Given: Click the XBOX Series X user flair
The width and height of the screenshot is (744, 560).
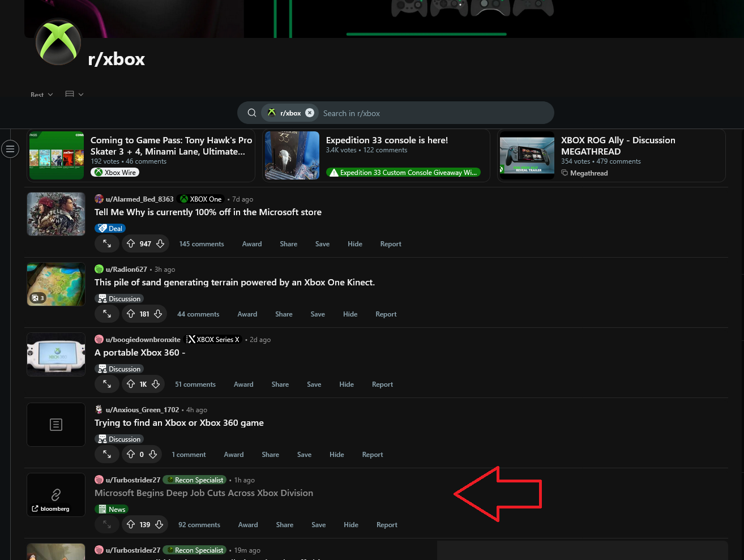Looking at the screenshot, I should 213,339.
